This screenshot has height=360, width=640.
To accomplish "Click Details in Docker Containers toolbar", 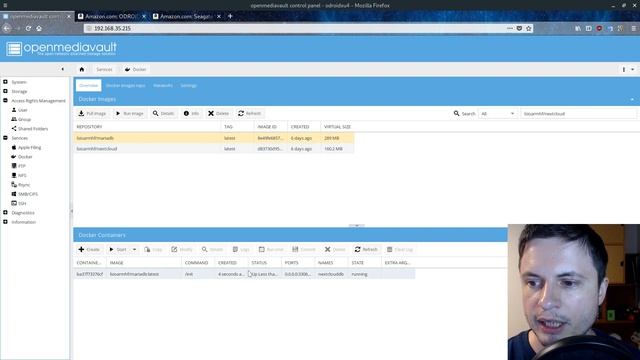I will 212,249.
